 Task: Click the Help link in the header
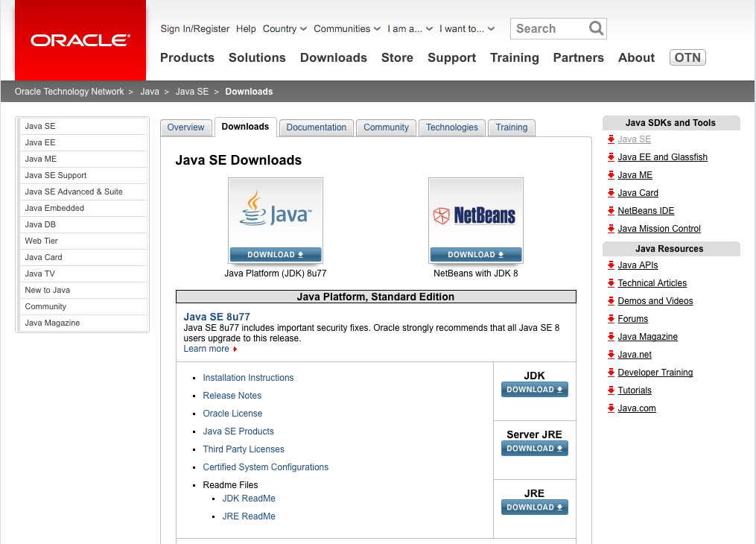coord(246,29)
